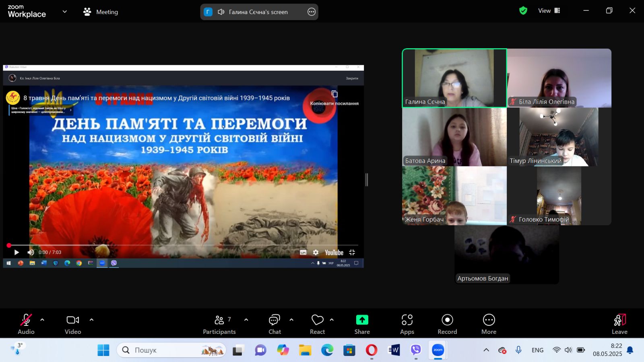This screenshot has width=644, height=362.
Task: Select Галина Сєчна video tile
Action: [x=454, y=78]
